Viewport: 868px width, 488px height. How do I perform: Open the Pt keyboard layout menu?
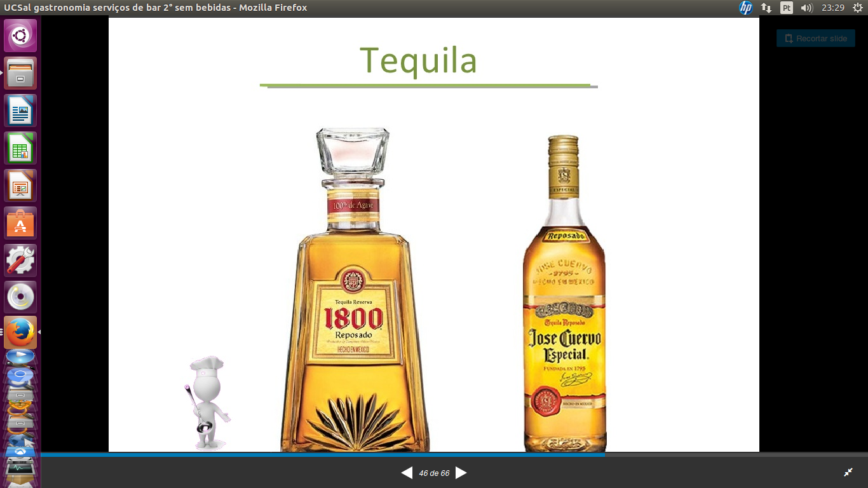click(787, 8)
